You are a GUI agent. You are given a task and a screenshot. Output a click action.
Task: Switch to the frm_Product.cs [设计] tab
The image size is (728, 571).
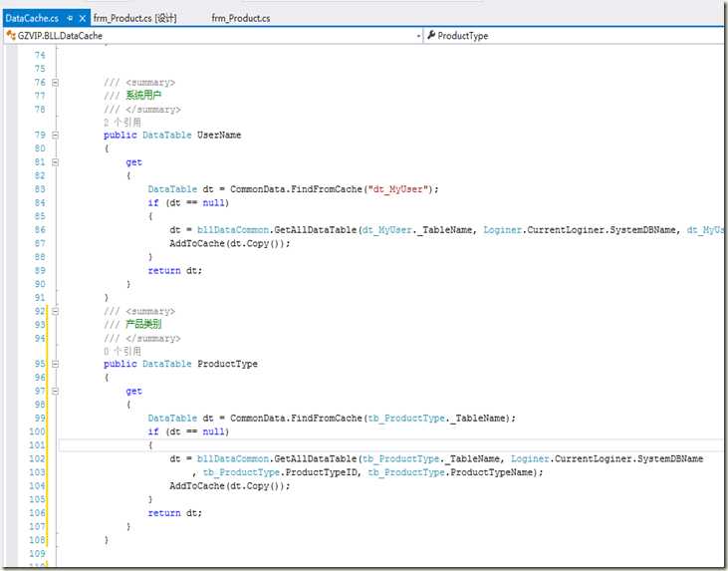pos(134,18)
